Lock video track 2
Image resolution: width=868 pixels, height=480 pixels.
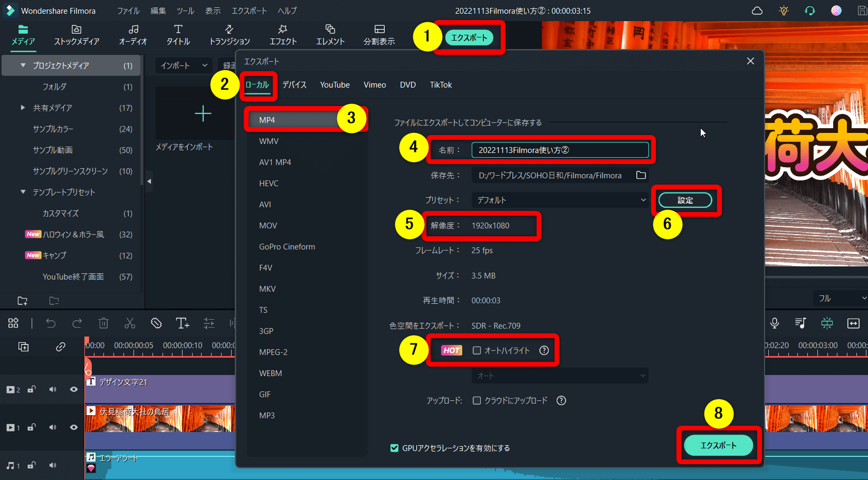32,389
